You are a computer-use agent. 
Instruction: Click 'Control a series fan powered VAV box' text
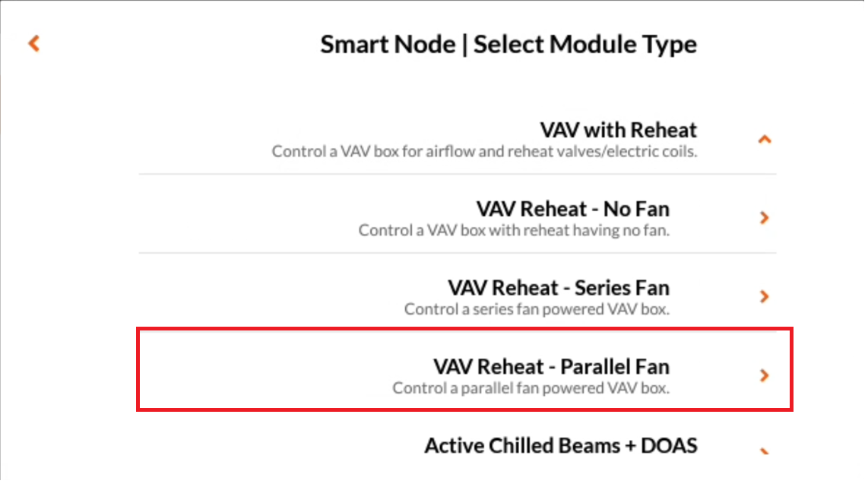click(537, 309)
